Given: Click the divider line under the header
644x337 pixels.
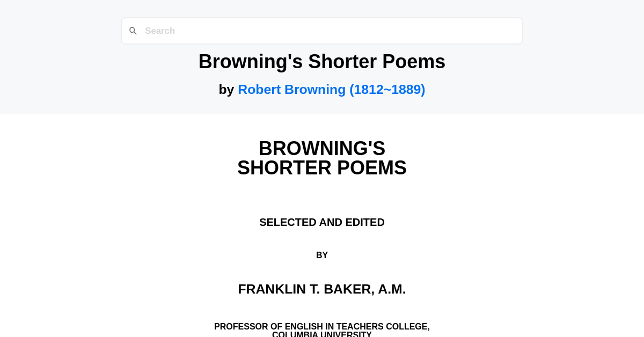Looking at the screenshot, I should click(322, 113).
